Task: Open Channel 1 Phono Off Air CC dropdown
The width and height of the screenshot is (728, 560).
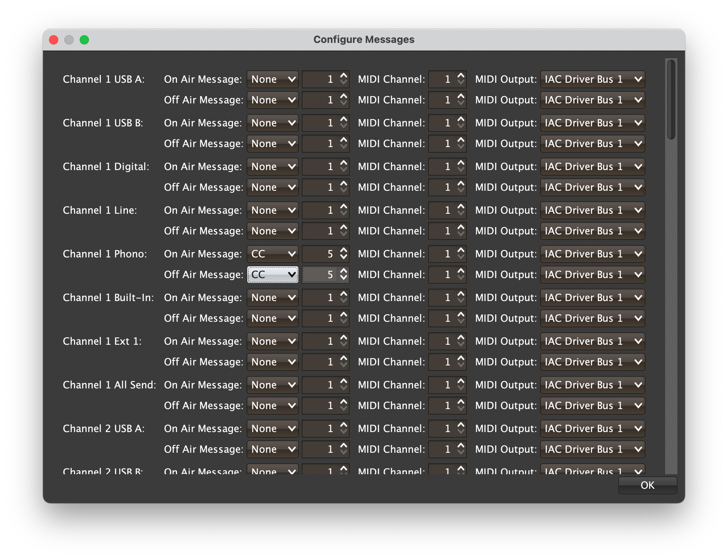Action: (273, 275)
